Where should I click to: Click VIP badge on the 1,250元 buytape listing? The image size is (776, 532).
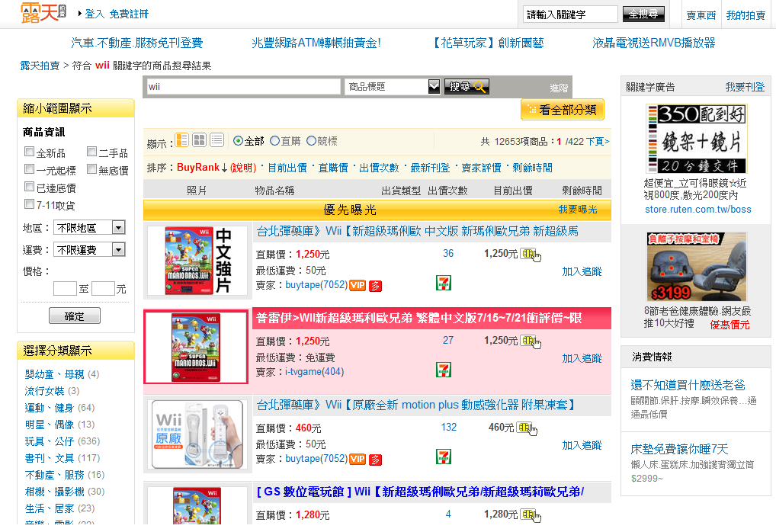[358, 286]
